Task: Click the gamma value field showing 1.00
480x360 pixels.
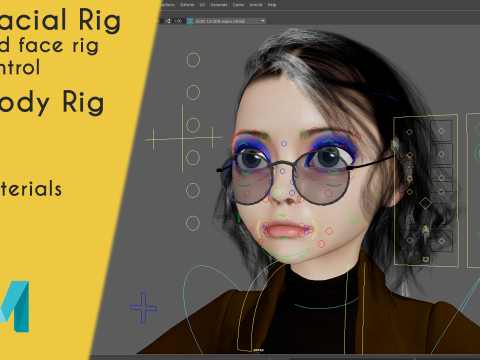Action: (x=178, y=21)
